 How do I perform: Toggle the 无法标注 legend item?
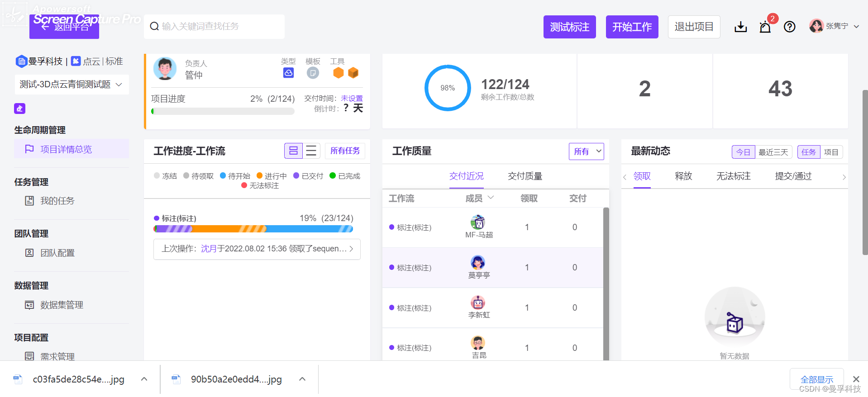pyautogui.click(x=260, y=185)
